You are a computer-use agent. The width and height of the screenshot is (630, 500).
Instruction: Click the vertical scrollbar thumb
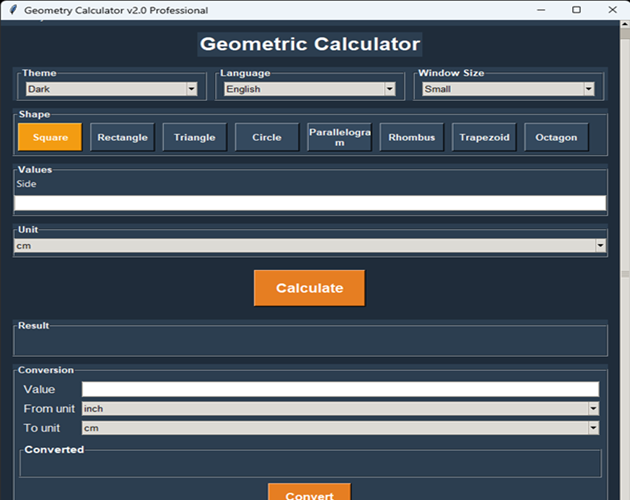click(625, 33)
